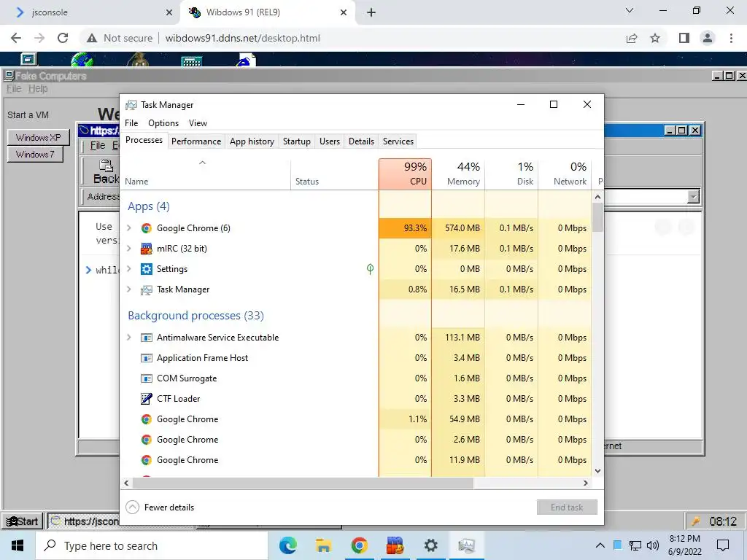The height and width of the screenshot is (560, 747).
Task: Open the Address bar dropdown in background window
Action: click(693, 196)
